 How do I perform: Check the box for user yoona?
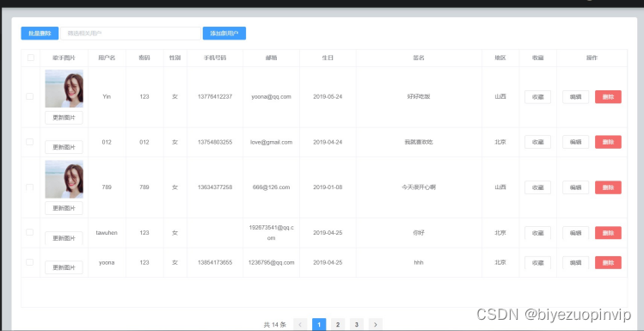[29, 262]
